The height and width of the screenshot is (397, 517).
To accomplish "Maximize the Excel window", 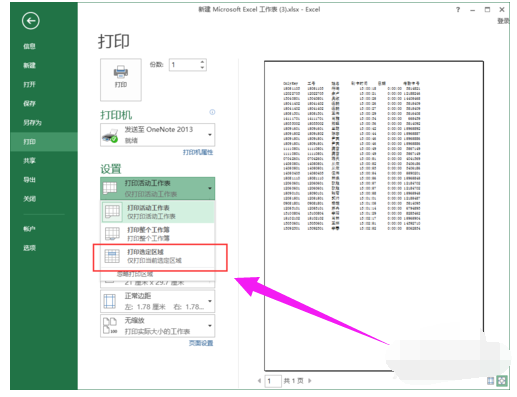I will click(x=487, y=10).
